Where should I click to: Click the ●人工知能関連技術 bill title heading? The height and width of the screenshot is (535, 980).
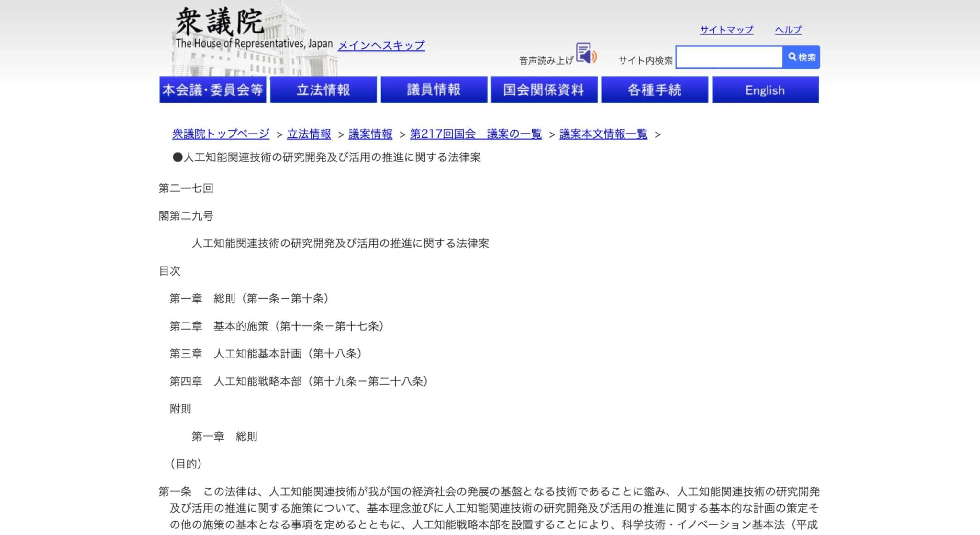coord(327,157)
